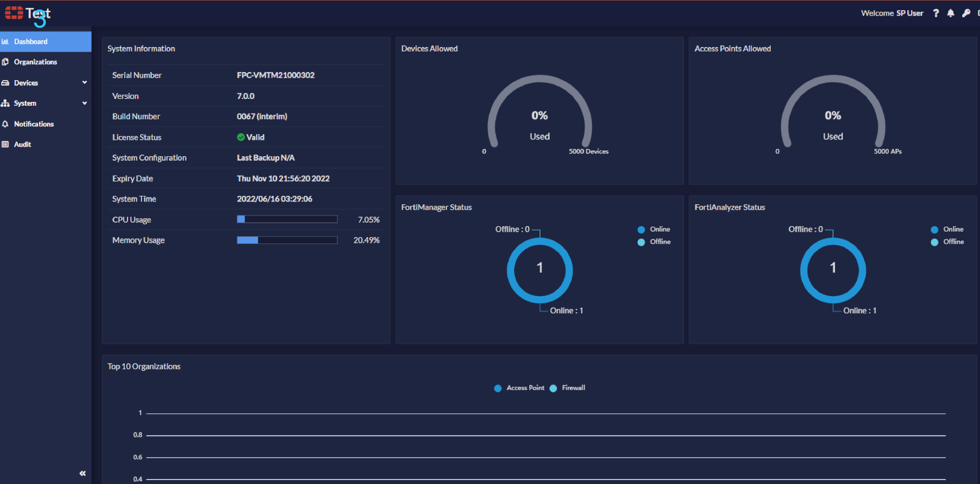The image size is (980, 484).
Task: Open the Dashboard menu item
Action: pyautogui.click(x=45, y=41)
